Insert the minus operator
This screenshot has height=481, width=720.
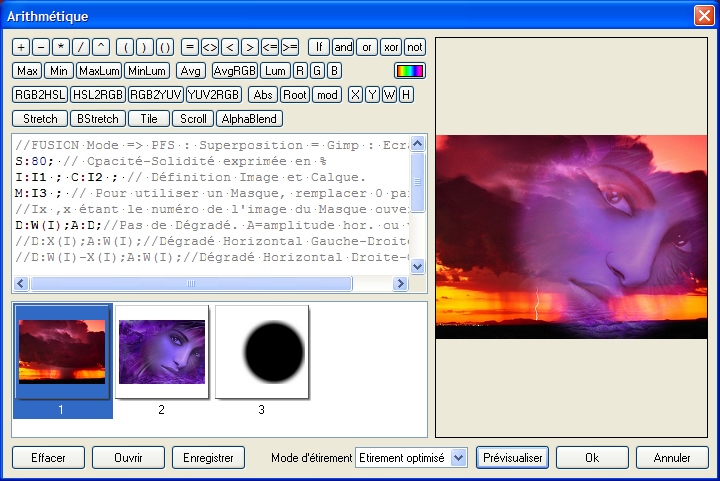(41, 47)
